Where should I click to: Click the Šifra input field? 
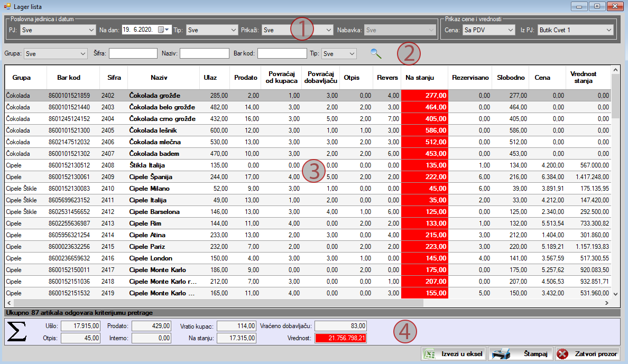(x=133, y=53)
